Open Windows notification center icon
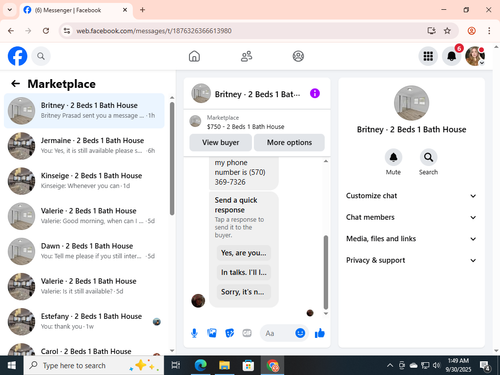Screen dimensions: 500x375 click(x=485, y=366)
